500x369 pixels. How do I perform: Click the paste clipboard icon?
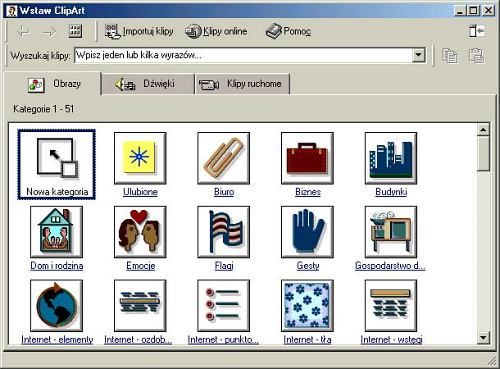pyautogui.click(x=476, y=55)
